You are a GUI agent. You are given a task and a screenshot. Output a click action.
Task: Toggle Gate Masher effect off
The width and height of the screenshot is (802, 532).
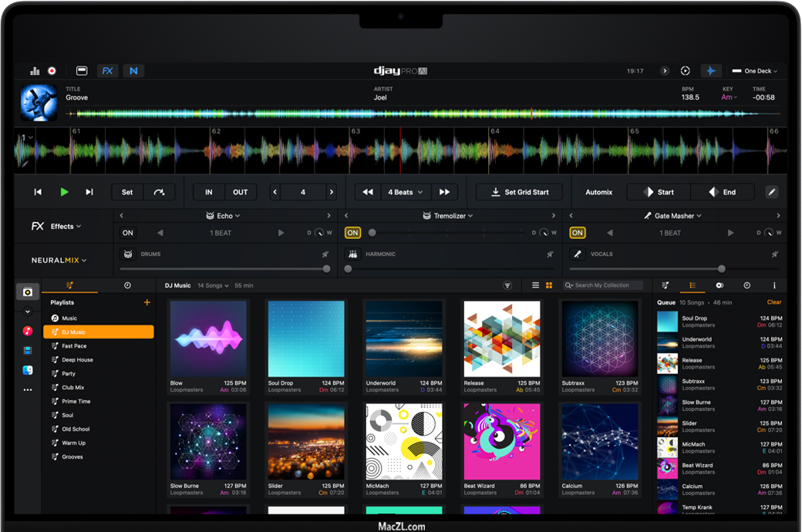(x=577, y=233)
